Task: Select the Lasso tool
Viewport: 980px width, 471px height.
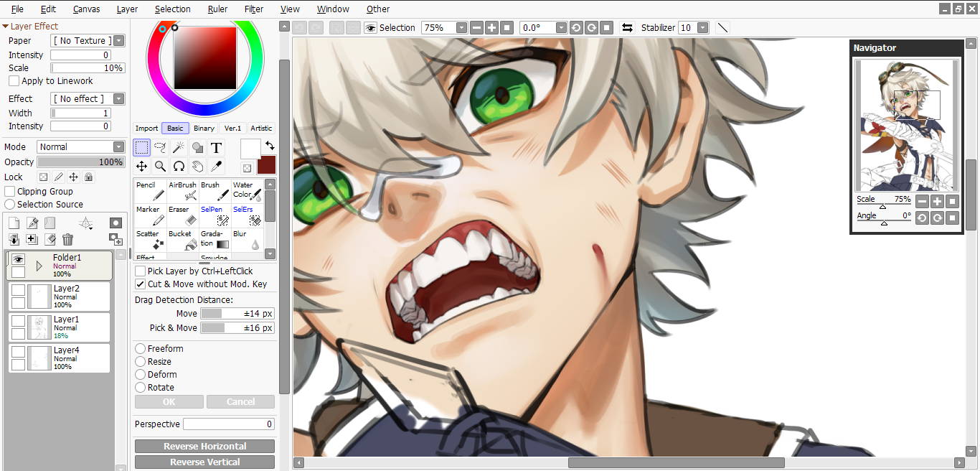Action: point(161,148)
